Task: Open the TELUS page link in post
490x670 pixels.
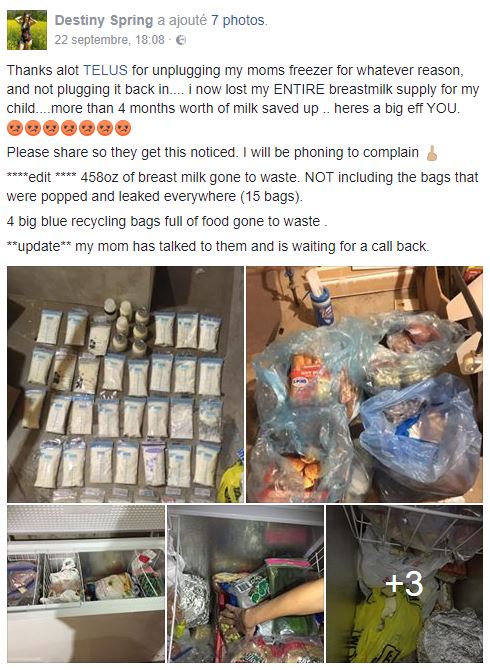Action: click(x=105, y=70)
